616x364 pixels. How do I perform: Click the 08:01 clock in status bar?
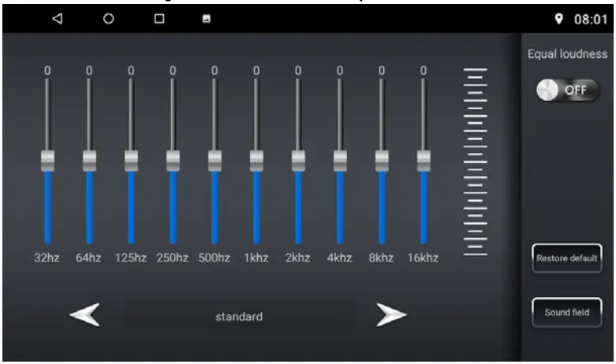pos(591,19)
